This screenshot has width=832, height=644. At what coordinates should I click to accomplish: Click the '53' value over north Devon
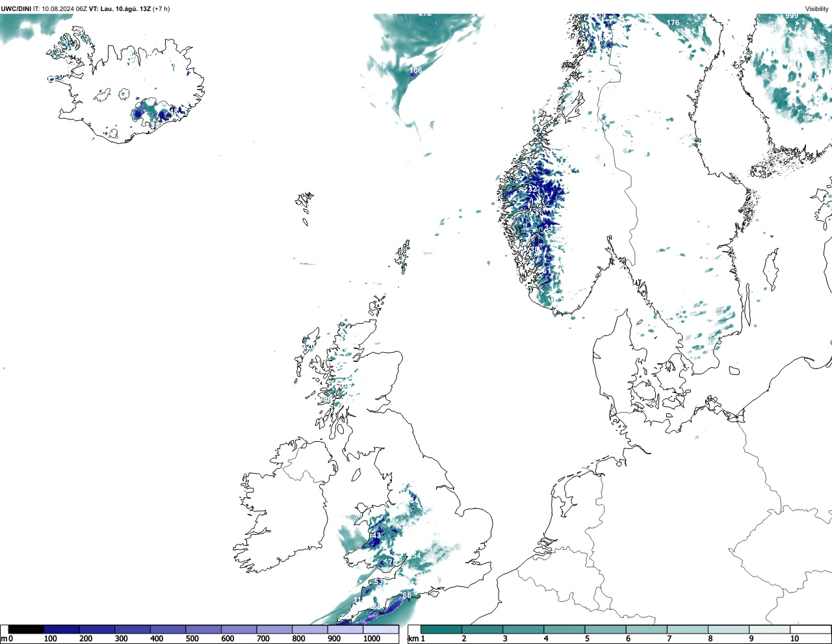coord(378,582)
